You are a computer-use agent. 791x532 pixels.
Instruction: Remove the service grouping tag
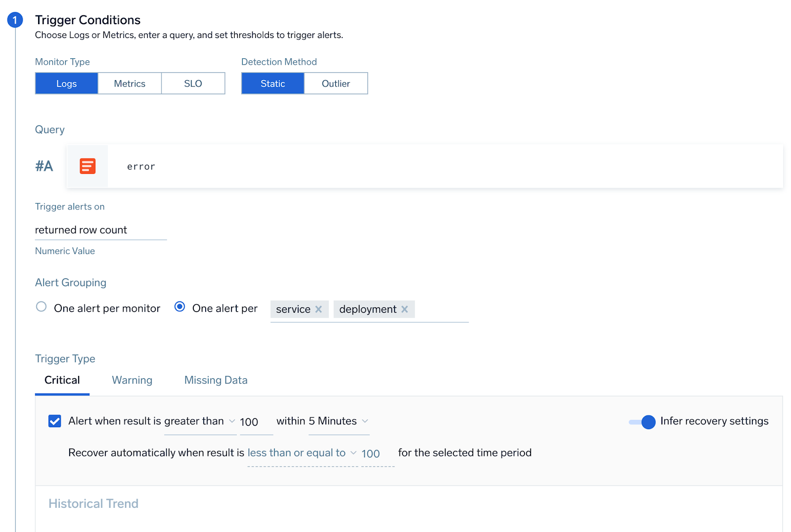(319, 309)
